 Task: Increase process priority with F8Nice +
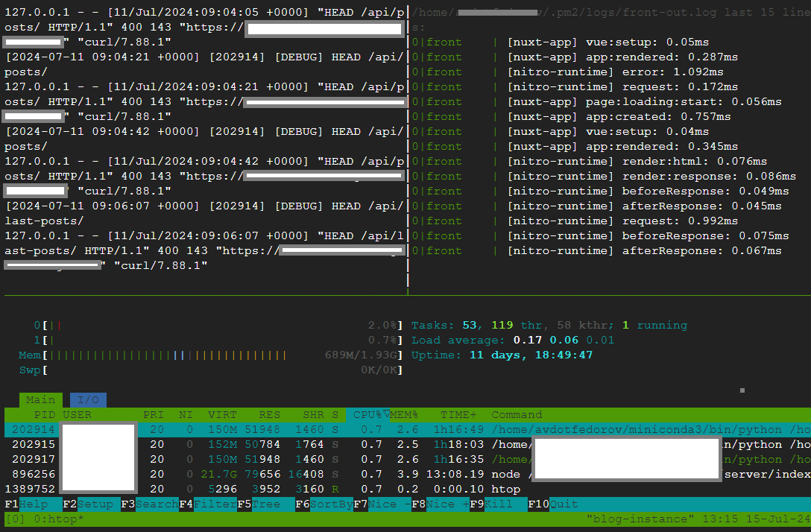439,504
